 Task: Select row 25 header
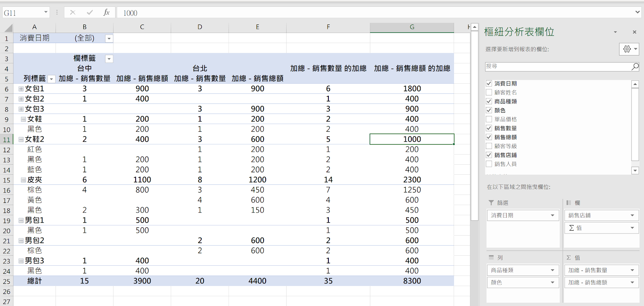point(7,281)
